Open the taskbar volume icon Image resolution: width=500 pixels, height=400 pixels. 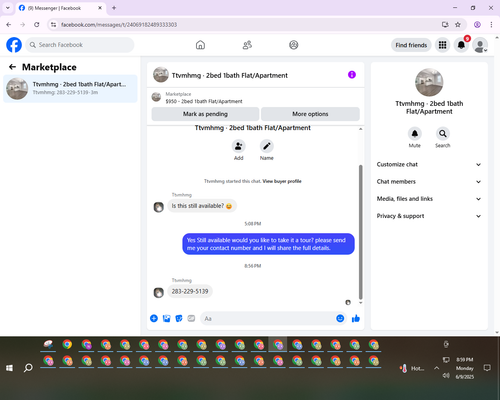coord(446,376)
